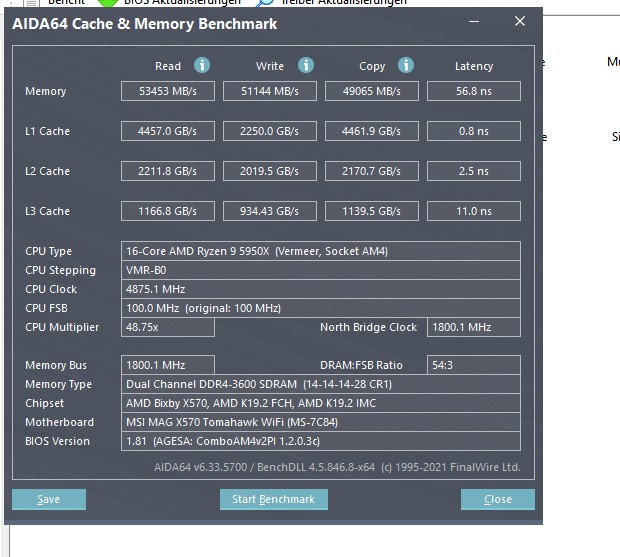Click the L3 Cache row label
The width and height of the screenshot is (620, 557).
click(47, 211)
